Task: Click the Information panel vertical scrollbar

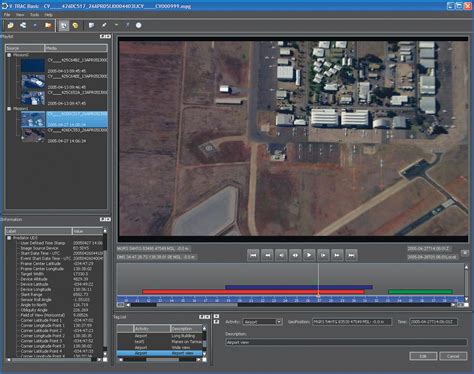Action: (x=105, y=292)
